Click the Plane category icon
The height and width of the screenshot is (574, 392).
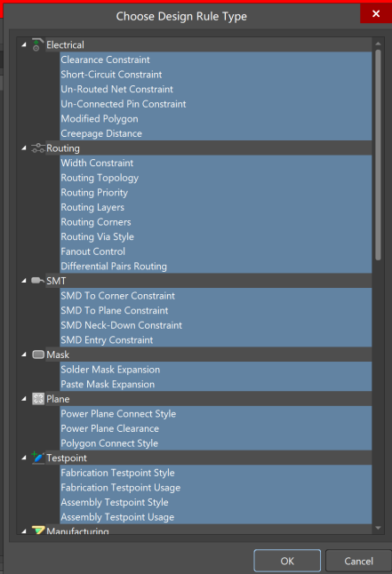click(x=38, y=399)
